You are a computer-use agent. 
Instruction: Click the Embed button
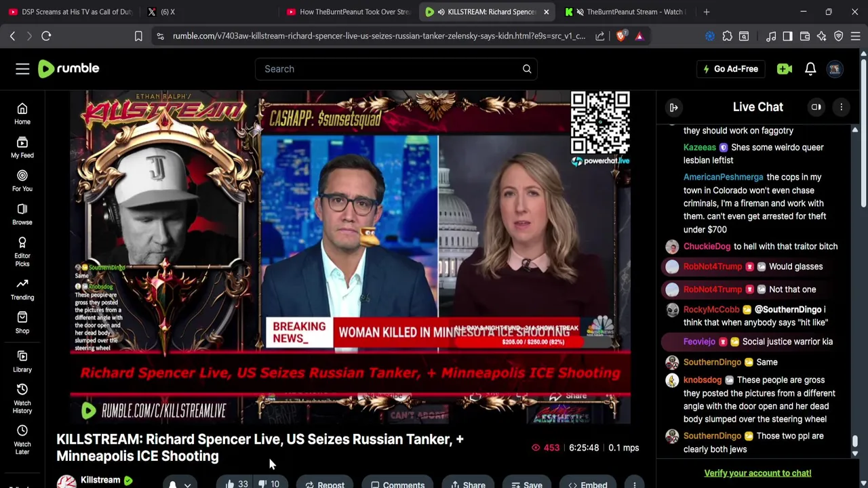coord(588,484)
